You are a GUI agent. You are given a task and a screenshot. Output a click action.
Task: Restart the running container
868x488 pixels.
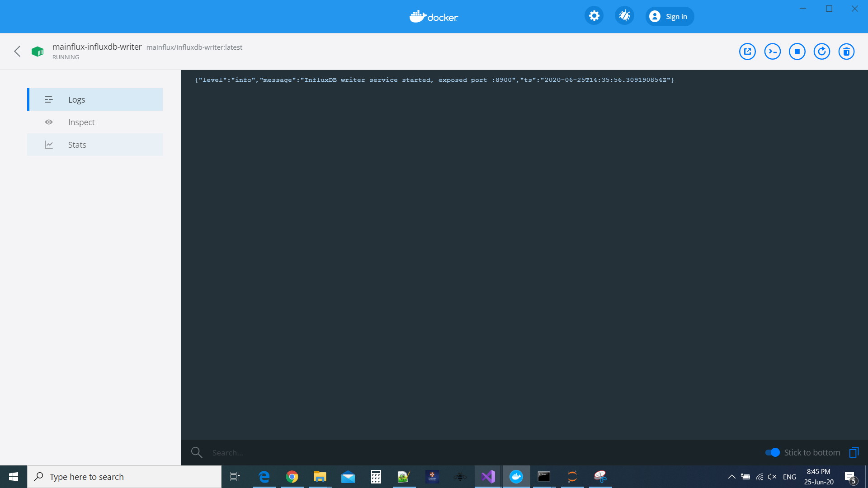[822, 51]
